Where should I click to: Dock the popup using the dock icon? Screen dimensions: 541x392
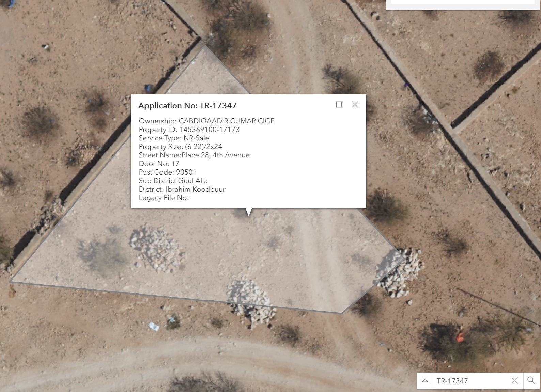click(340, 105)
